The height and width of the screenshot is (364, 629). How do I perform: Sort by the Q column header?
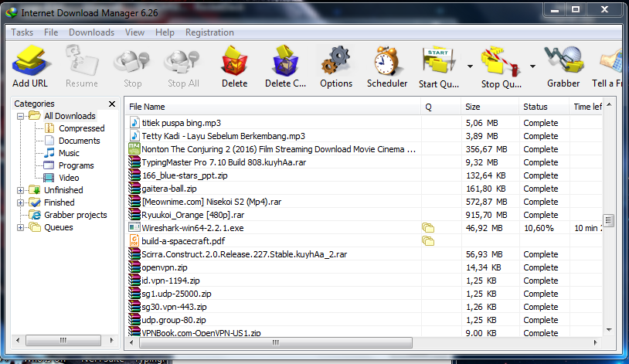click(x=440, y=107)
